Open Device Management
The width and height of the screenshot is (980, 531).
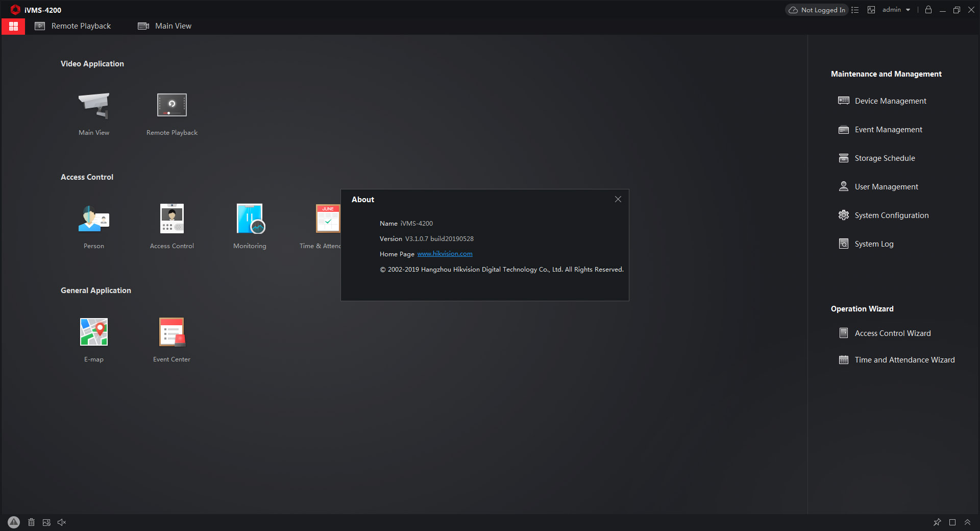[x=882, y=101]
